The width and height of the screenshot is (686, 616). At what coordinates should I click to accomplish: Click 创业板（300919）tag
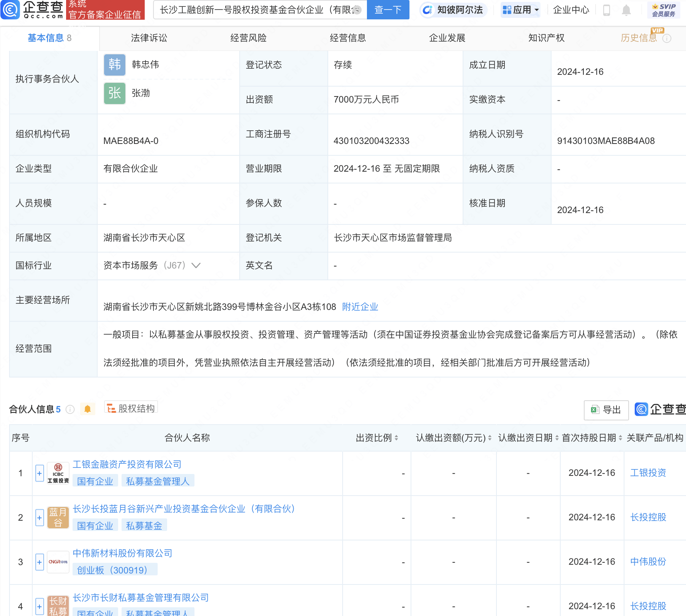(x=114, y=570)
